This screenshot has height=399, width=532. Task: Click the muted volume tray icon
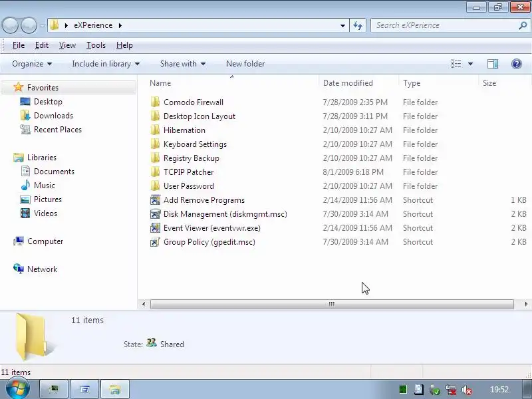[x=467, y=390]
